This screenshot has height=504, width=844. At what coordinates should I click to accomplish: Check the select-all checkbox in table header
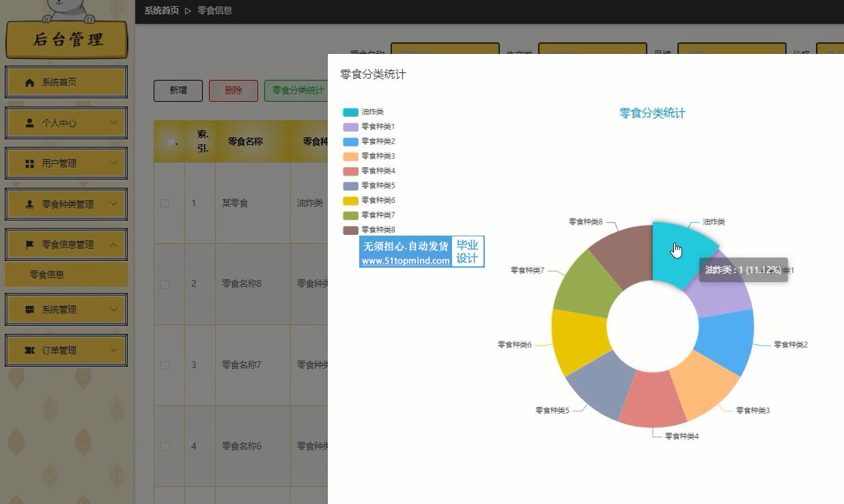(171, 142)
